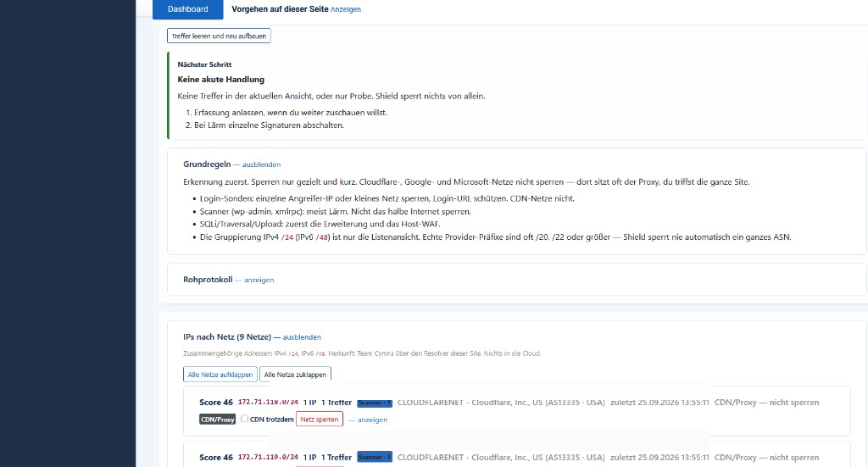Enable the CDN trotzdem checkbox for 172.71.118.0/24
868x467 pixels.
244,419
